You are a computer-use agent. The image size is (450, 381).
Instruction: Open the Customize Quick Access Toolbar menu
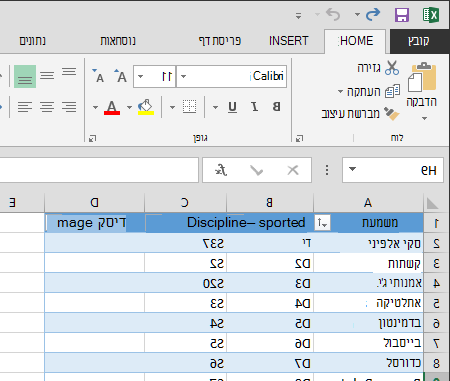pyautogui.click(x=298, y=15)
